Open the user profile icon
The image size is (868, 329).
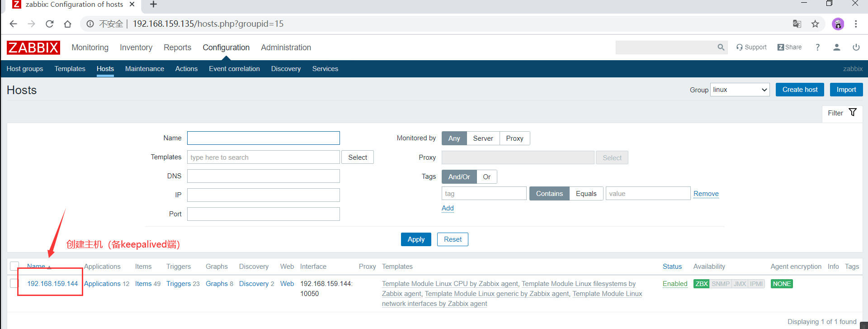click(837, 47)
